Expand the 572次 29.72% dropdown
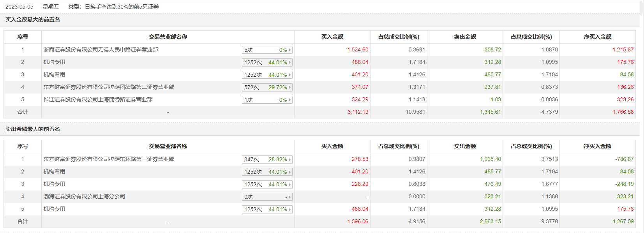Screen dimensions: 644x233 tap(267, 87)
